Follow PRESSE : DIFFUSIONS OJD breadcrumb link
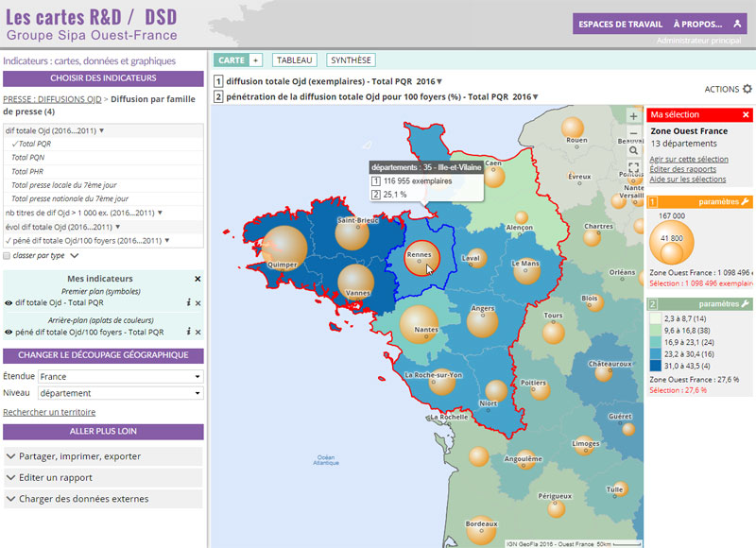This screenshot has width=756, height=548. coord(52,99)
